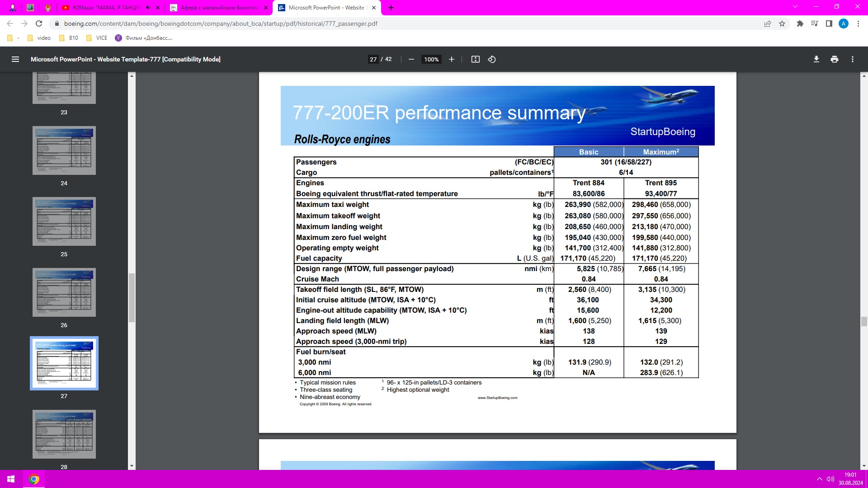View site information lock icon

pos(57,23)
